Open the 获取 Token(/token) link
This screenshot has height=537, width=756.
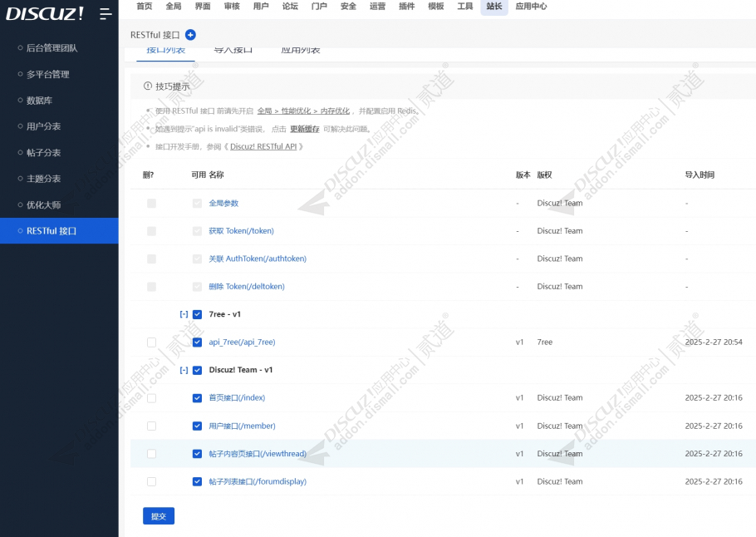point(241,231)
